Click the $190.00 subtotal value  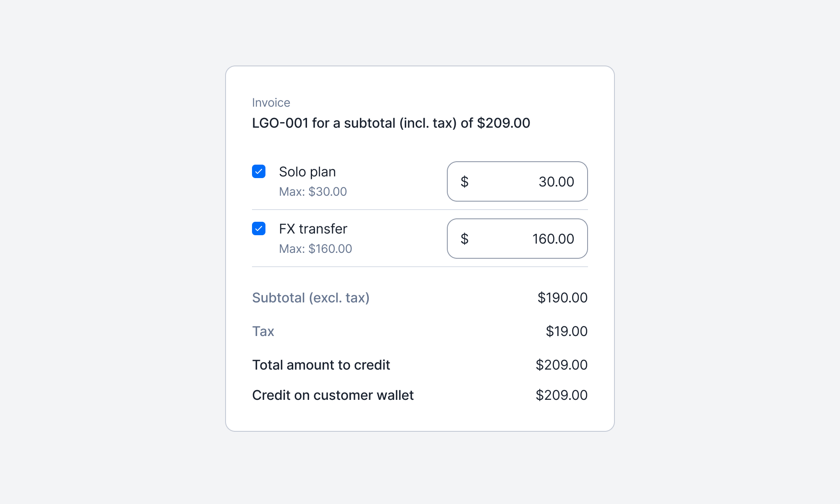coord(562,298)
